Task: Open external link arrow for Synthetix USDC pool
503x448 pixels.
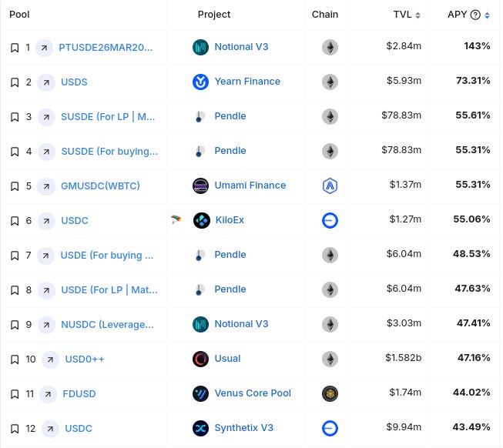Action: pos(50,429)
